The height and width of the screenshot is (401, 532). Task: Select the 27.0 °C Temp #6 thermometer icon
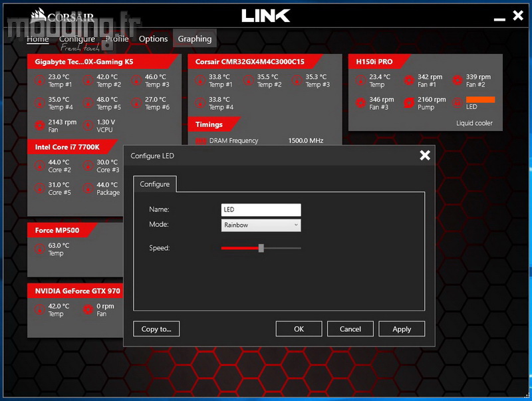[136, 103]
